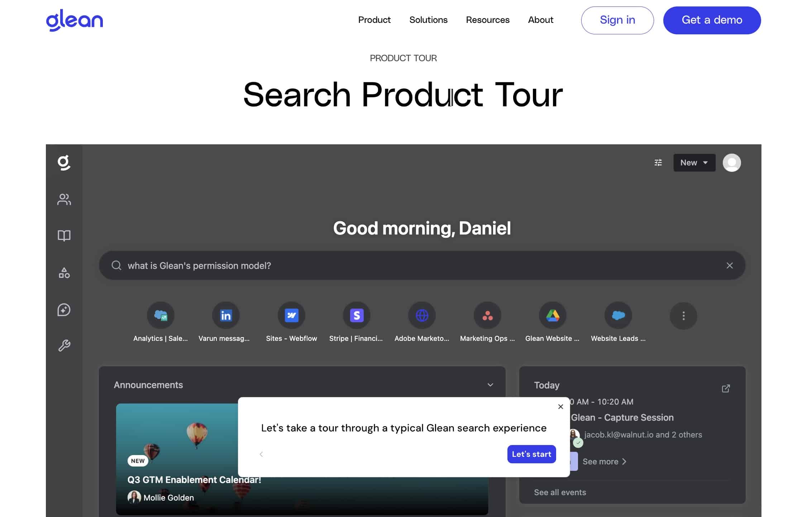812x517 pixels.
Task: Open the Glean - Capture Session event
Action: coord(622,417)
